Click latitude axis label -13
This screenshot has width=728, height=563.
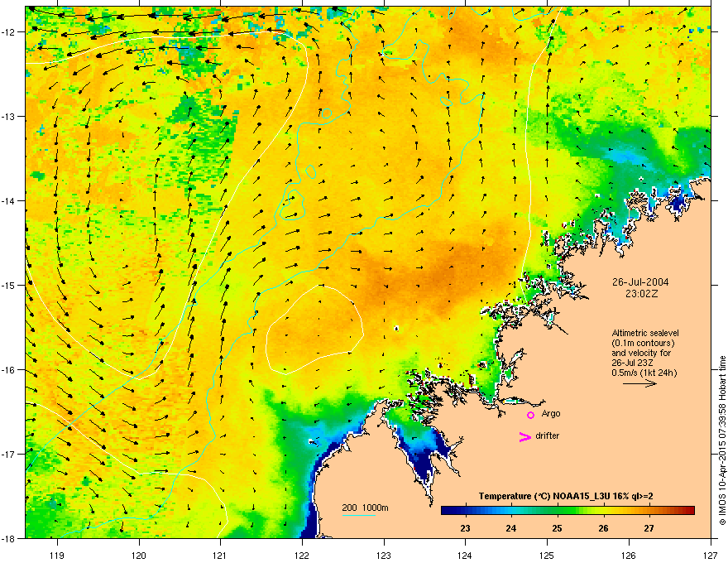8,117
